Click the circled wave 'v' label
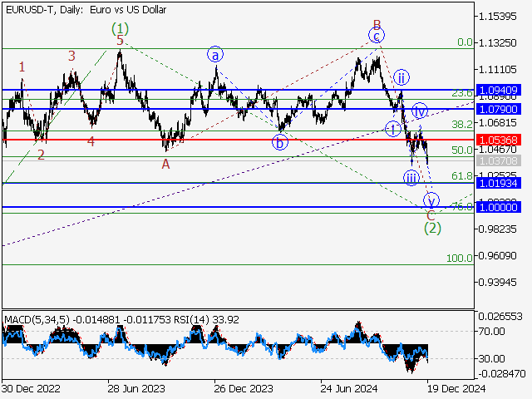532x399 pixels. 431,199
